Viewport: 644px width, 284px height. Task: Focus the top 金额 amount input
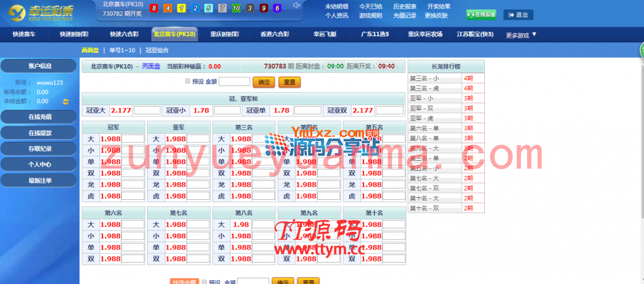pos(234,82)
